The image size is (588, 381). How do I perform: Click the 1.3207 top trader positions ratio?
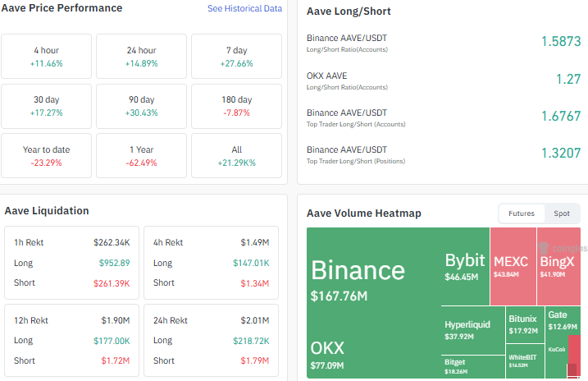(x=561, y=153)
